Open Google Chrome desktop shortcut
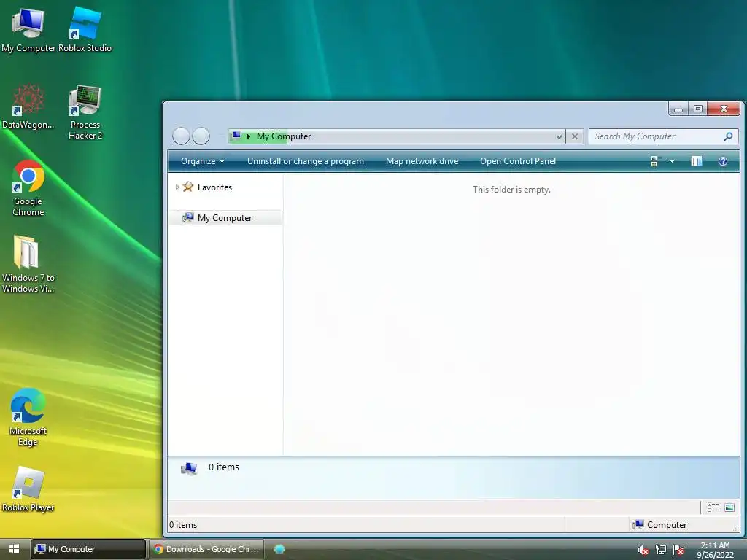The width and height of the screenshot is (747, 560). coord(28,189)
